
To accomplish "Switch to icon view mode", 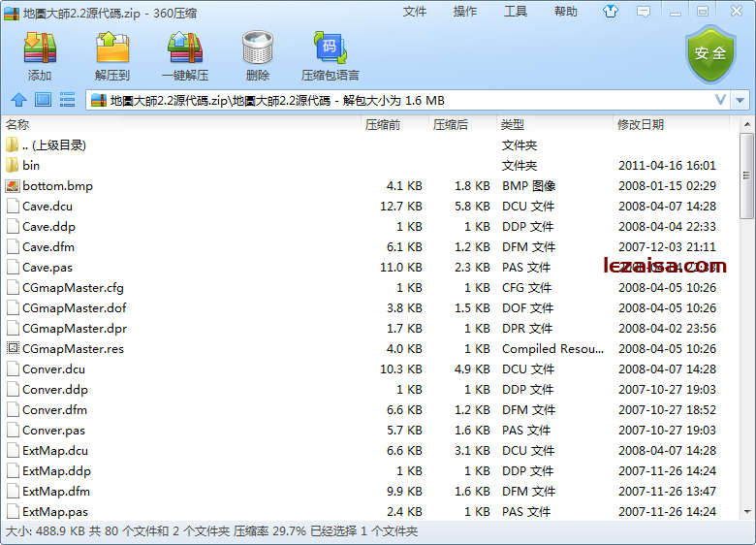I will pyautogui.click(x=43, y=100).
